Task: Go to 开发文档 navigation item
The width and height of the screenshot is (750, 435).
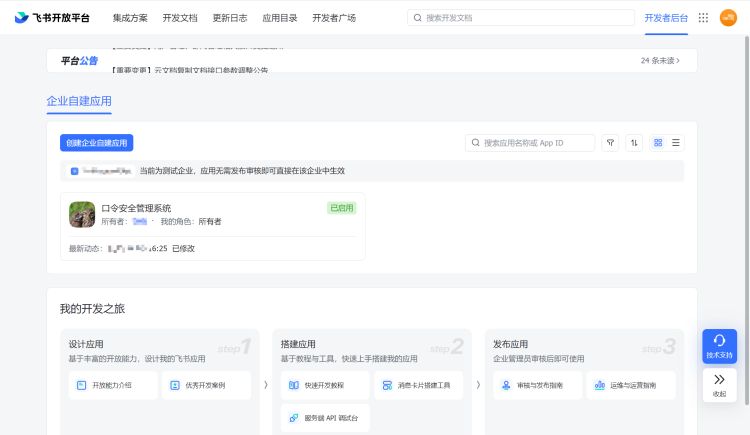Action: coord(179,18)
